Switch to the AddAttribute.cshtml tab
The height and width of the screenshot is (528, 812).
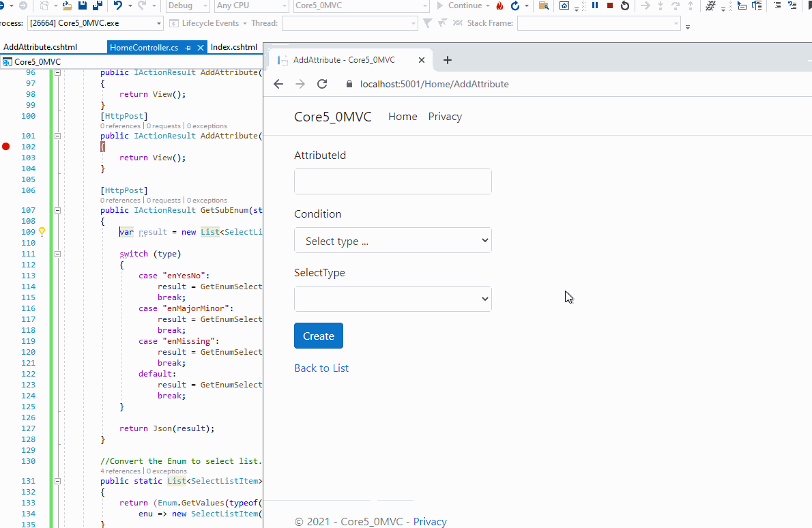40,47
